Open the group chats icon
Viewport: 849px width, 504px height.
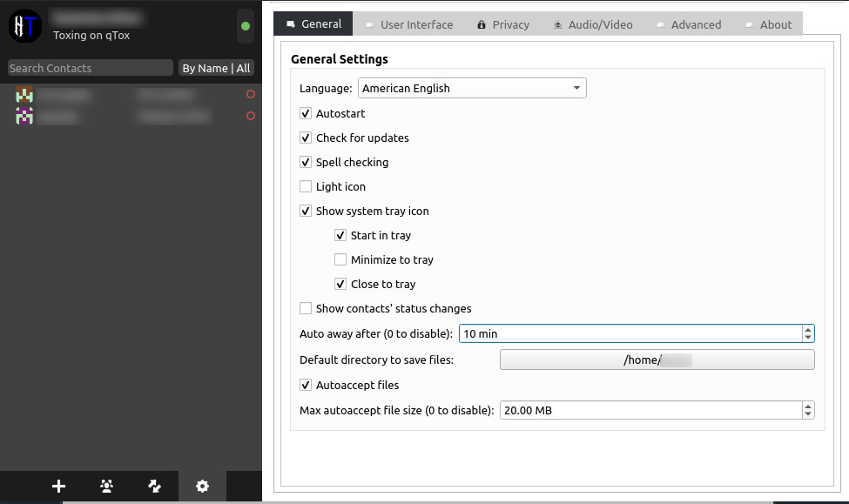106,486
